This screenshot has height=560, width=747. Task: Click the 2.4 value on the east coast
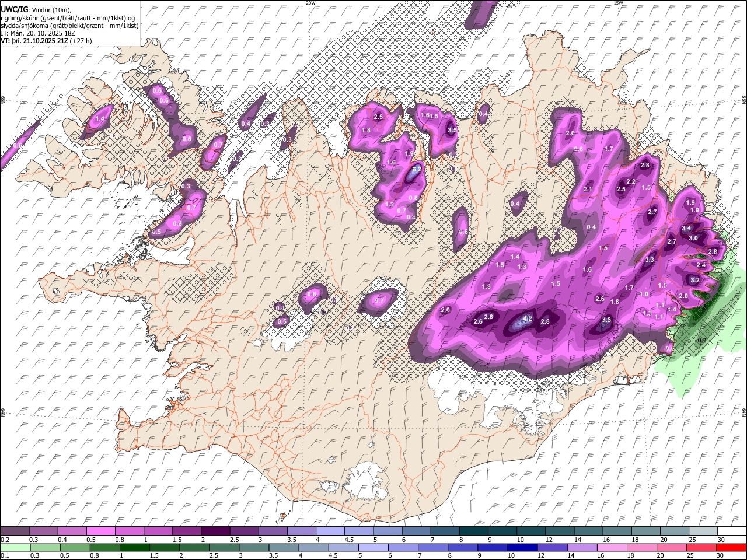click(x=701, y=265)
